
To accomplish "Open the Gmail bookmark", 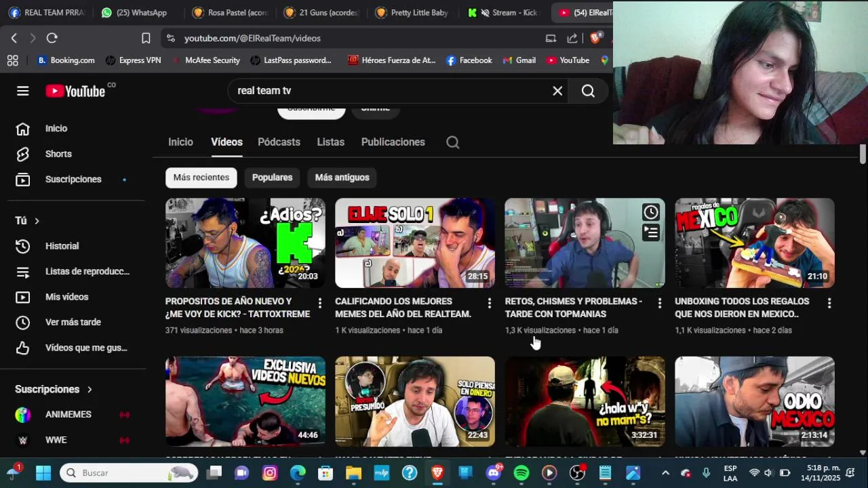I will click(519, 60).
